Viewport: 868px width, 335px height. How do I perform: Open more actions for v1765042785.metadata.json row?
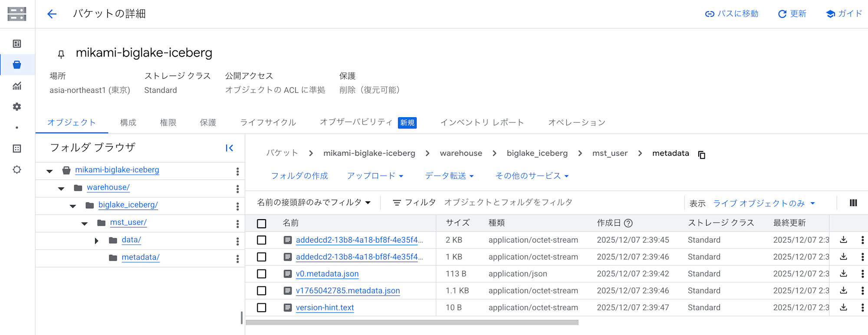coord(862,291)
